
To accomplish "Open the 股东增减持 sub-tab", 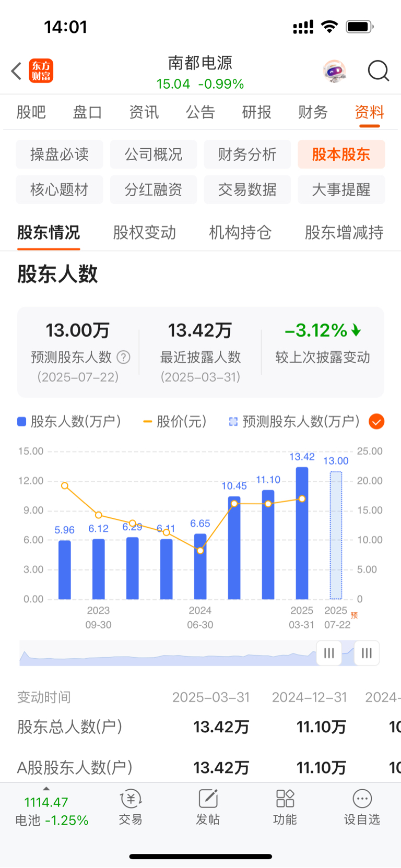I will tap(344, 232).
